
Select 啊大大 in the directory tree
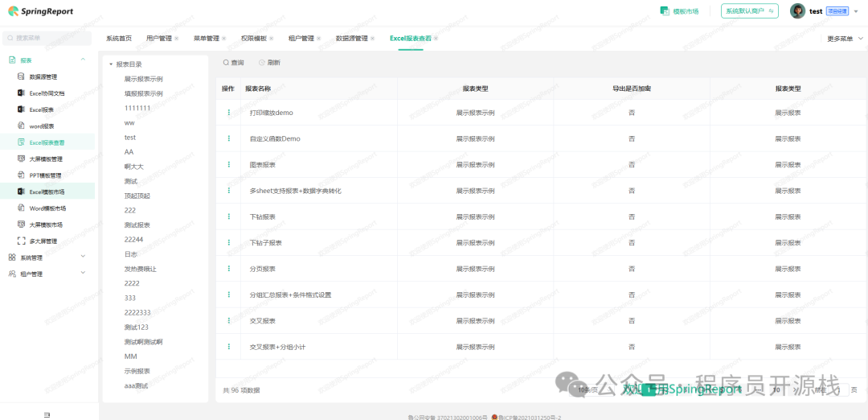tap(134, 167)
